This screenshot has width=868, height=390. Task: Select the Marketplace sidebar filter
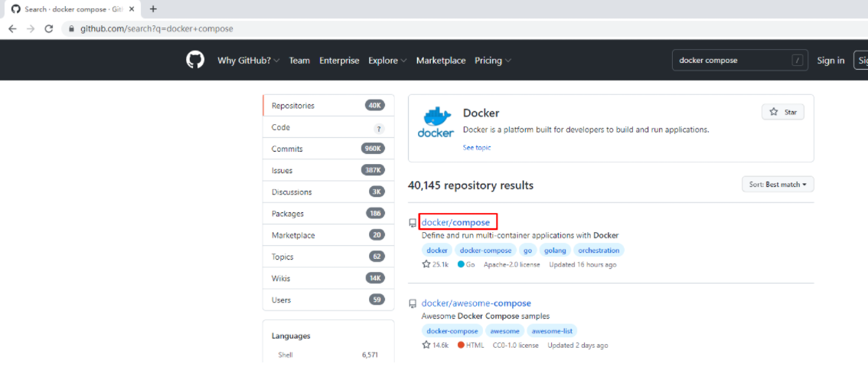tap(329, 235)
